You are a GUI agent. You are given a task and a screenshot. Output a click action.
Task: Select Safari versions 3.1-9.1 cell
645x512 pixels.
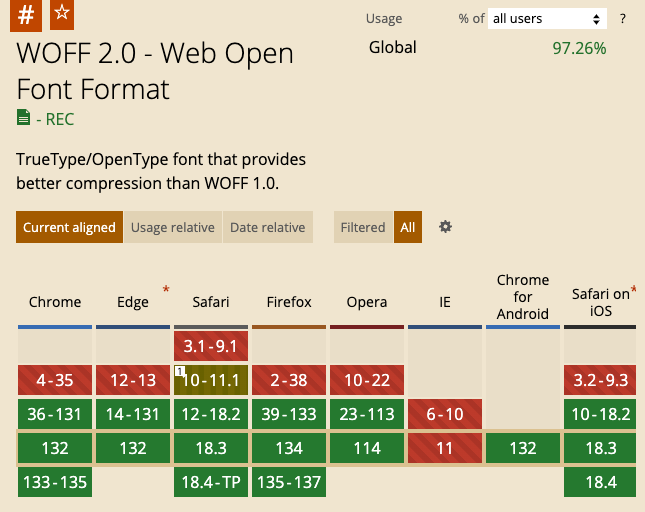click(211, 346)
